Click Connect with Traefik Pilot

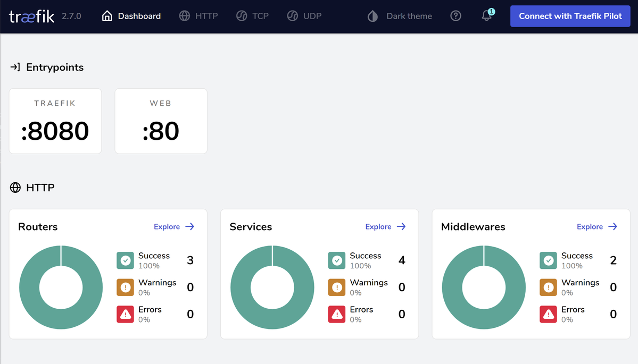click(x=569, y=16)
